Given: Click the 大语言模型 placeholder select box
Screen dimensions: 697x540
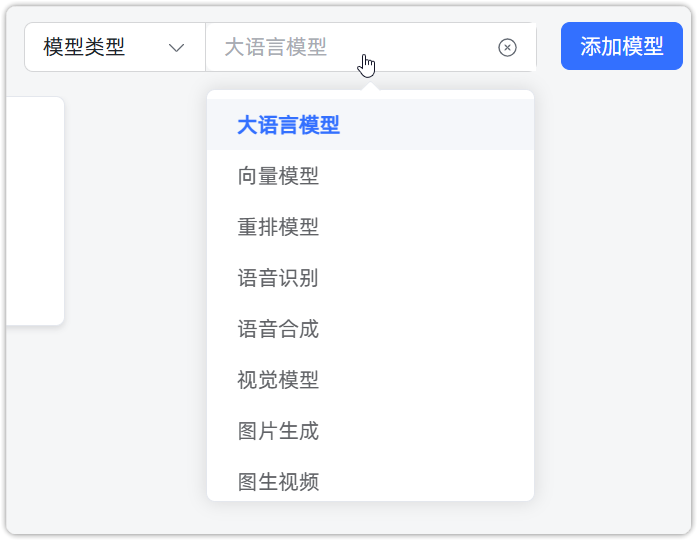Looking at the screenshot, I should [350, 47].
